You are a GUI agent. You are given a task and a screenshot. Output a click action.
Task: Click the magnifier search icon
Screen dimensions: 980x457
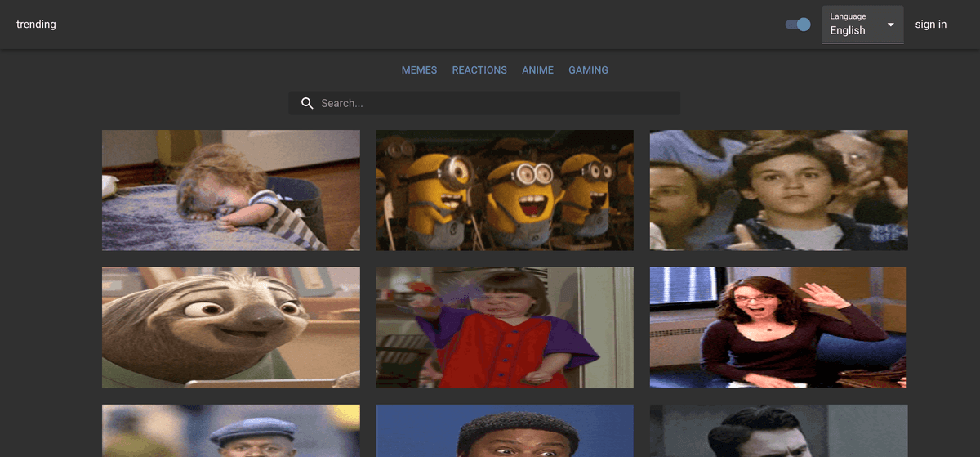point(307,103)
